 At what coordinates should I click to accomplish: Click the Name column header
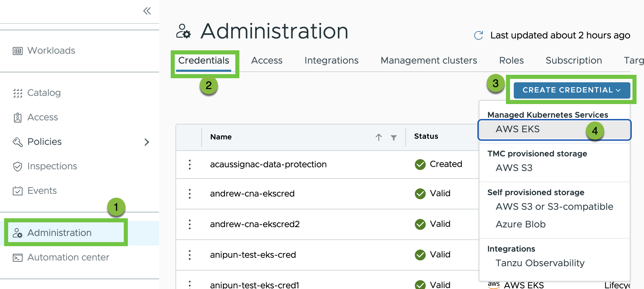click(x=221, y=137)
